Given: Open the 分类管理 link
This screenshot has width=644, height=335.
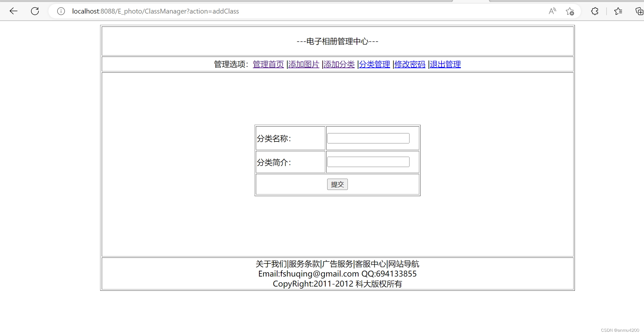Looking at the screenshot, I should point(374,64).
